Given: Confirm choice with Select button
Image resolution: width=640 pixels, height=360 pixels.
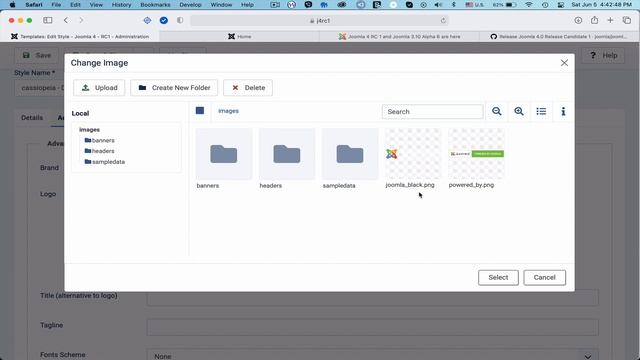Looking at the screenshot, I should coord(498,278).
